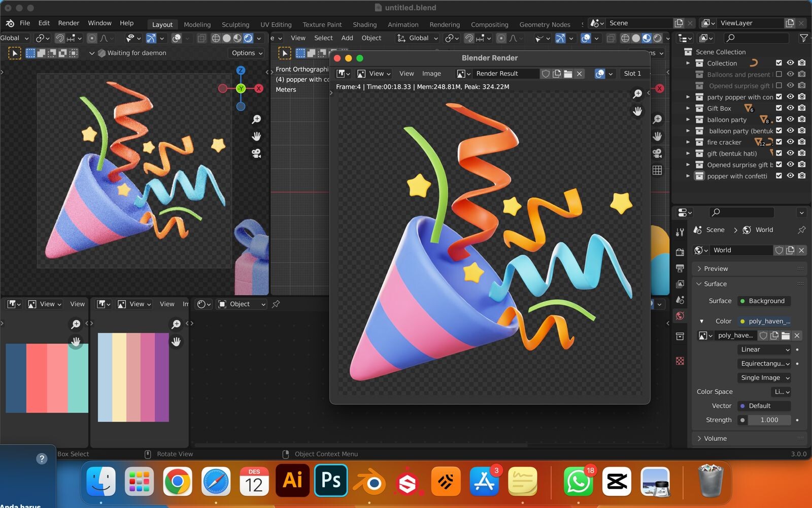Click the pin icon next to World
812x508 pixels.
click(801, 230)
